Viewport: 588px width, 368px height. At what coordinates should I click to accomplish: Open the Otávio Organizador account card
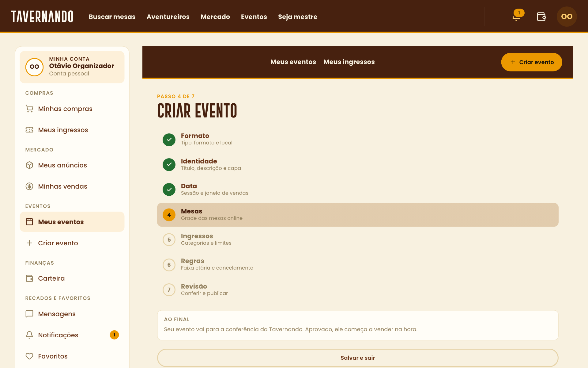[x=72, y=67]
